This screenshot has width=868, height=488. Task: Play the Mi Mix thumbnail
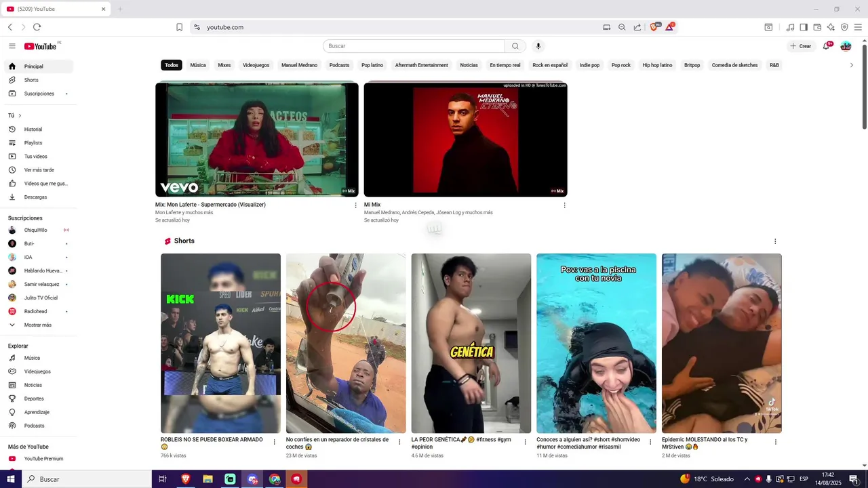(x=466, y=140)
